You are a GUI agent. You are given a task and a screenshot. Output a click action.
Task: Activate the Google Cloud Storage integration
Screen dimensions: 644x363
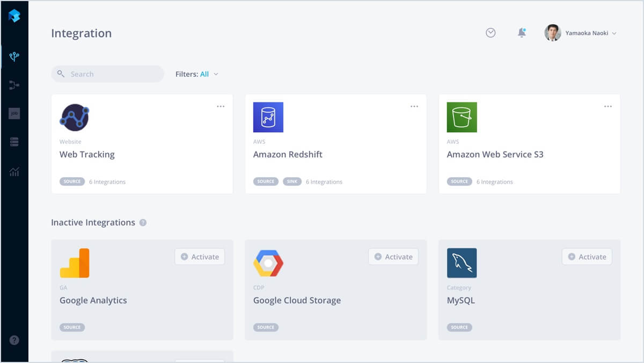pos(393,257)
